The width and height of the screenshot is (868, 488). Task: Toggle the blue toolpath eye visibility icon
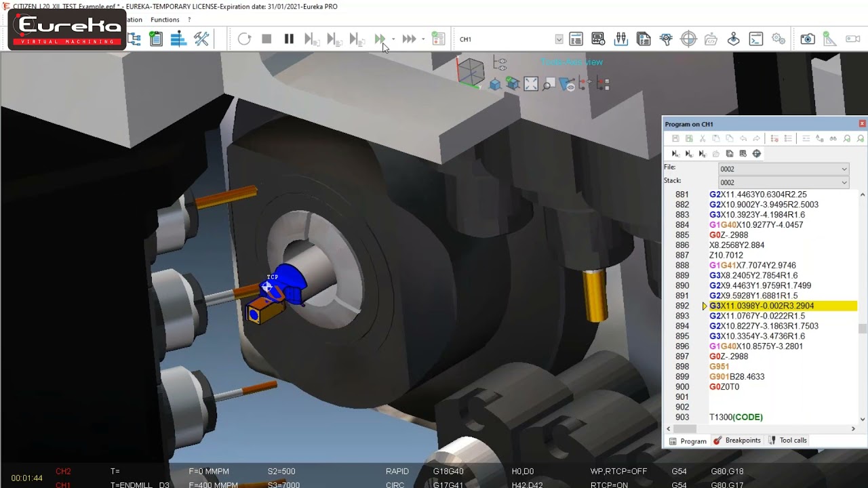point(567,84)
